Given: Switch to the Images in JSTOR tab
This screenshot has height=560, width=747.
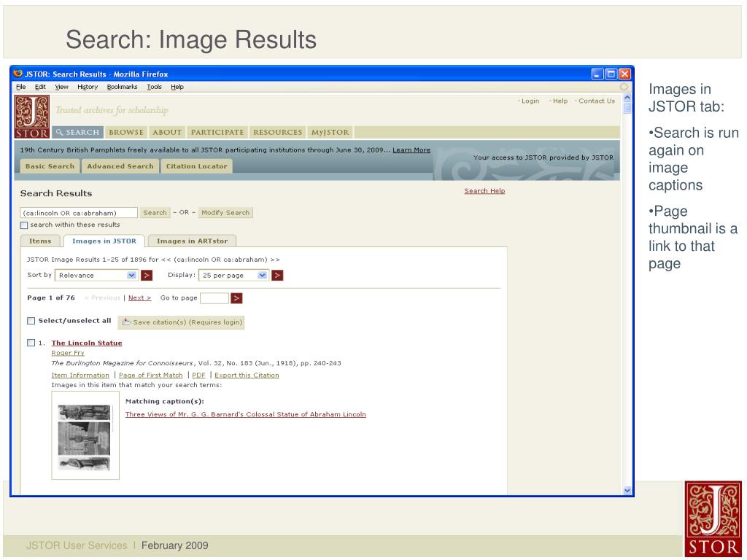Looking at the screenshot, I should pos(104,241).
